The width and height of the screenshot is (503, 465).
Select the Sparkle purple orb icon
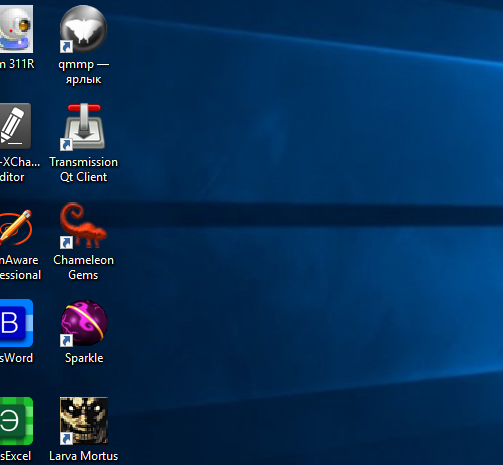(83, 323)
